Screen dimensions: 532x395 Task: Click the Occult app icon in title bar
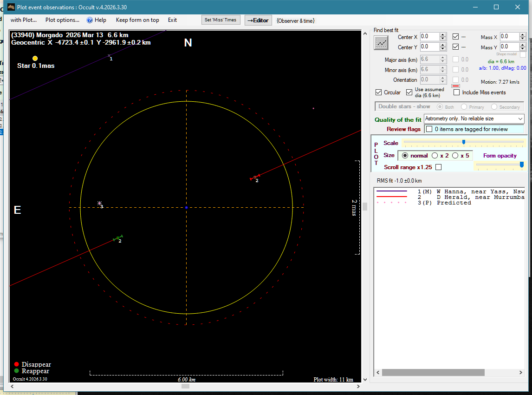pyautogui.click(x=12, y=7)
